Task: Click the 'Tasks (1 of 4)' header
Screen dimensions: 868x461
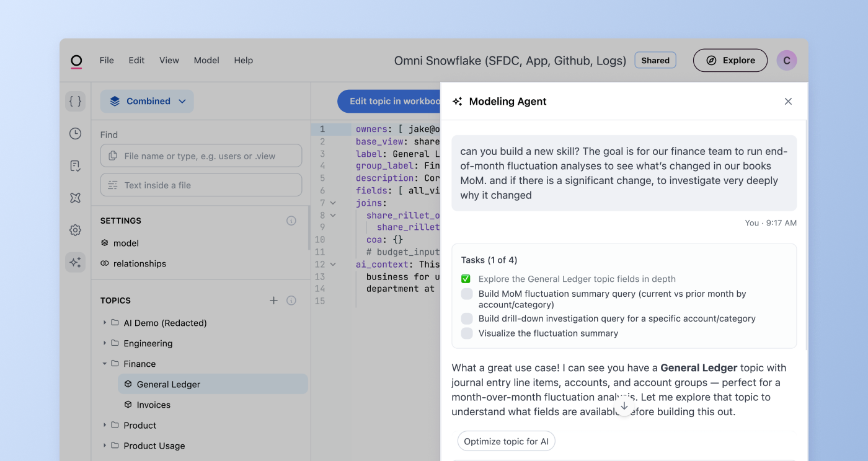Action: click(x=489, y=260)
